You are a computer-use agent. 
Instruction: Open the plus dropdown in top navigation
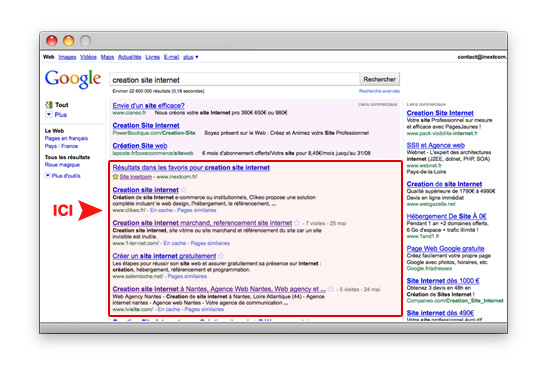(x=190, y=57)
